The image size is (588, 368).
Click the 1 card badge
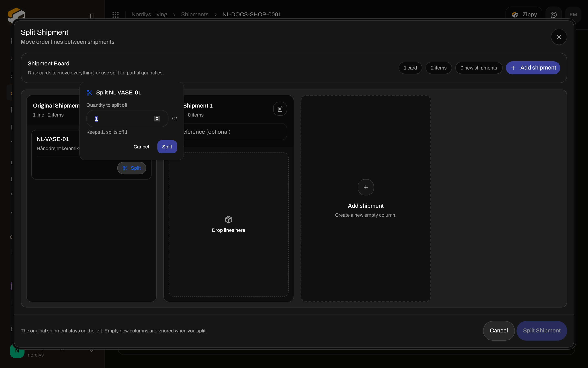[410, 68]
